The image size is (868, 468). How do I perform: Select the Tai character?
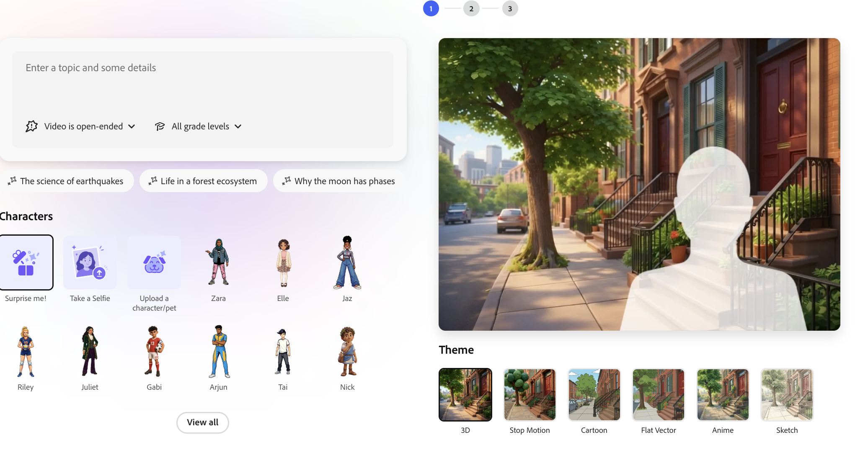[x=283, y=352]
